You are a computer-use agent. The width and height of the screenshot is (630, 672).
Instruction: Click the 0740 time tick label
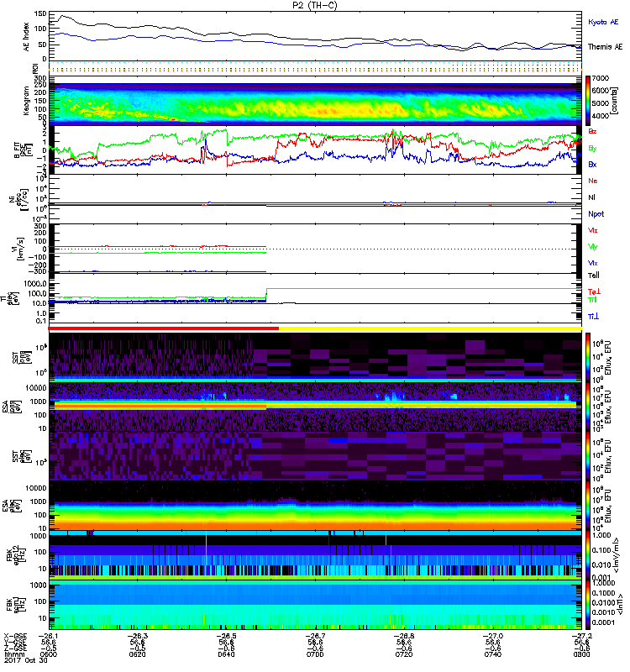click(x=493, y=655)
